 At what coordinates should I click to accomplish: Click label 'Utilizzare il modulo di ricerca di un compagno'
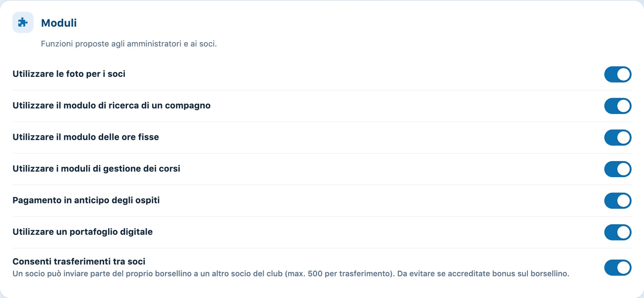[111, 106]
